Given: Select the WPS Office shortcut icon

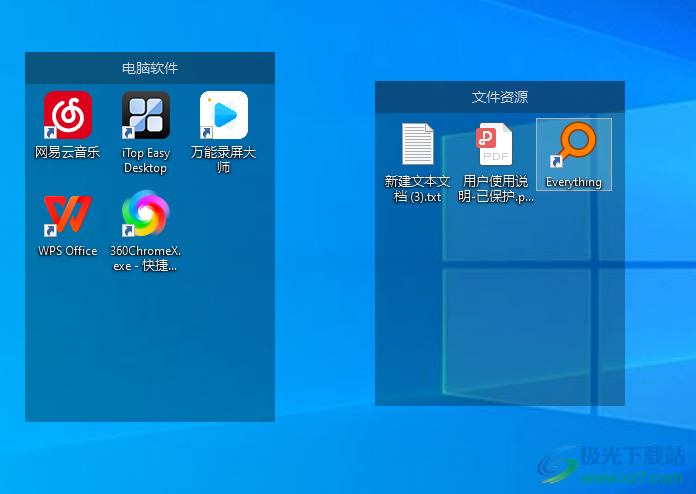Looking at the screenshot, I should click(x=68, y=214).
